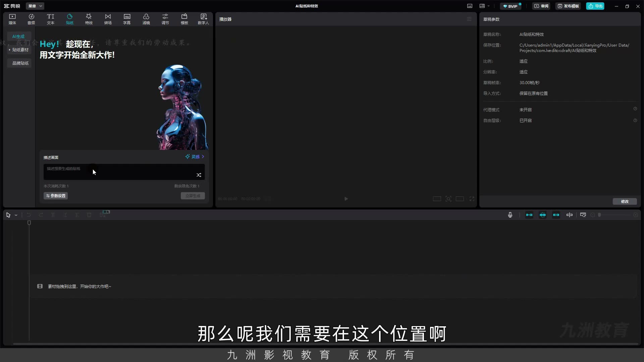Open the 模板 templates tab

pyautogui.click(x=184, y=19)
